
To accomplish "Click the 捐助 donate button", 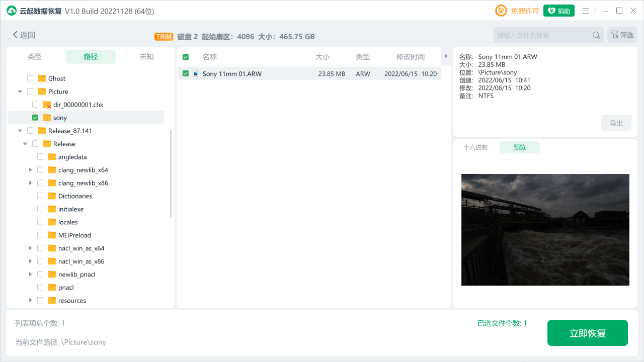I will [559, 10].
